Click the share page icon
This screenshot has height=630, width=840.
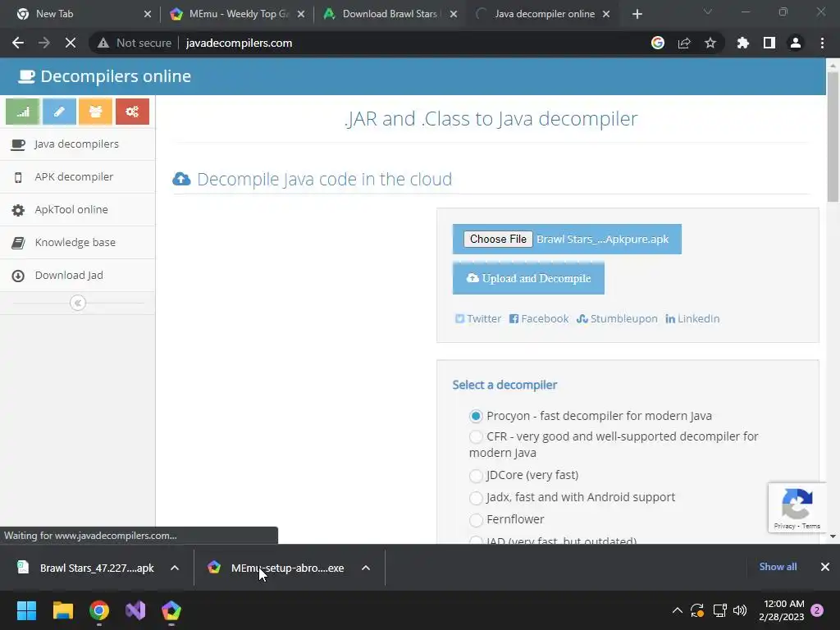click(x=684, y=43)
